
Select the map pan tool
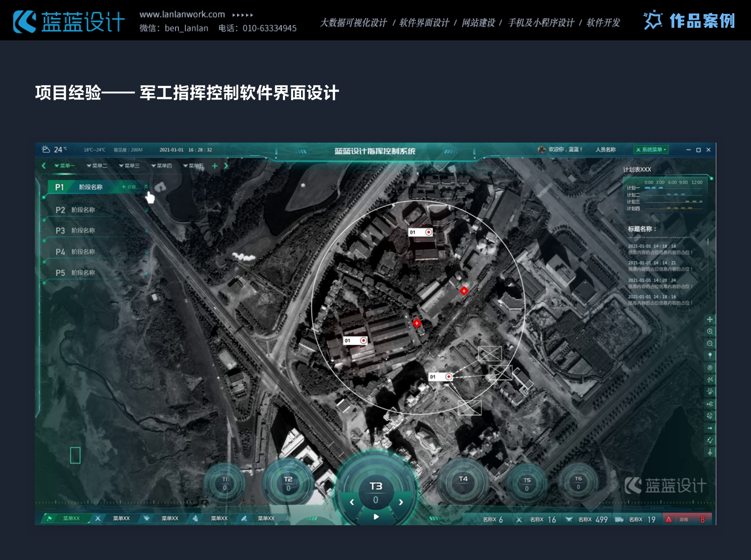coord(710,319)
